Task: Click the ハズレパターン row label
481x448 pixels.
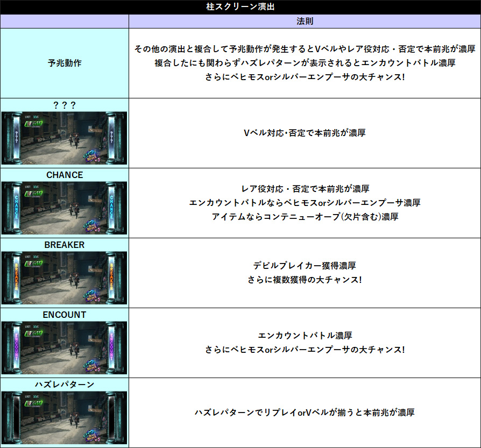Action: click(65, 384)
